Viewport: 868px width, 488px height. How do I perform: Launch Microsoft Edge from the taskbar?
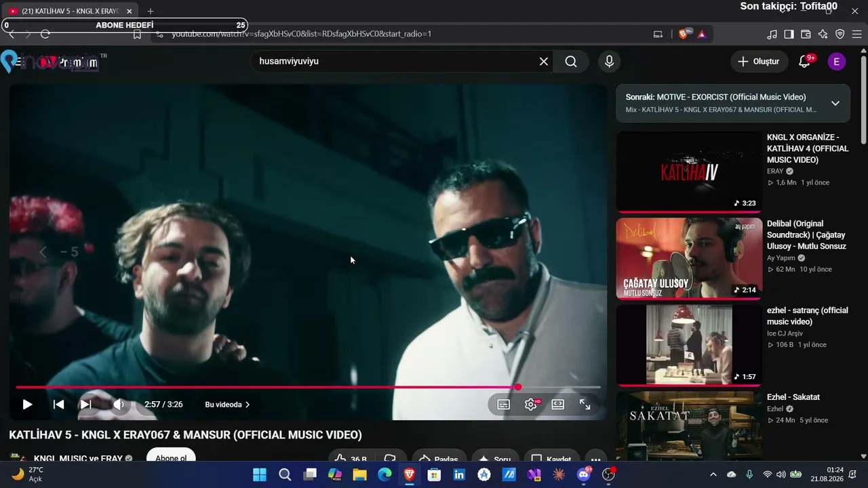pos(384,474)
